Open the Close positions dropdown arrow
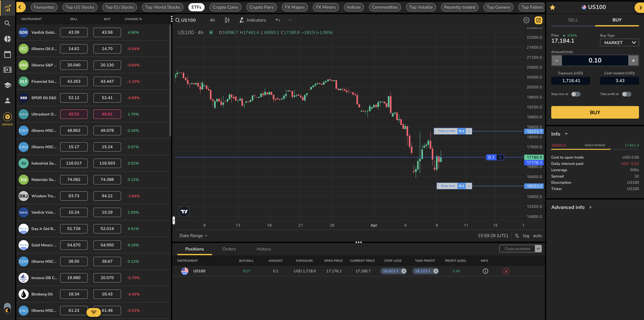644x320 pixels. [538, 249]
